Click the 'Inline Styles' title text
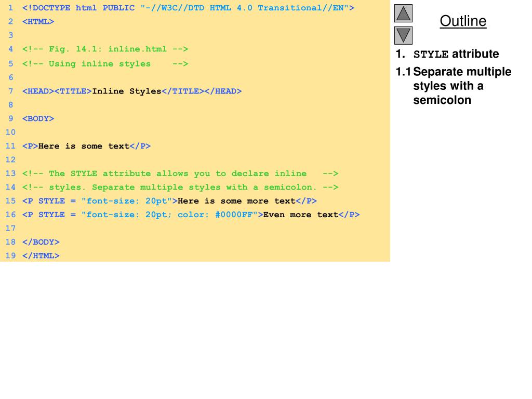The width and height of the screenshot is (532, 399). tap(127, 91)
